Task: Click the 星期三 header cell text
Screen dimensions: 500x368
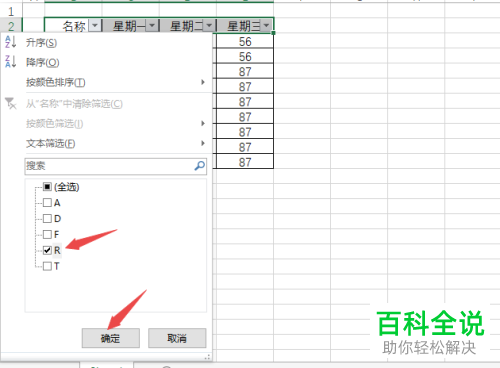Action: coord(244,26)
